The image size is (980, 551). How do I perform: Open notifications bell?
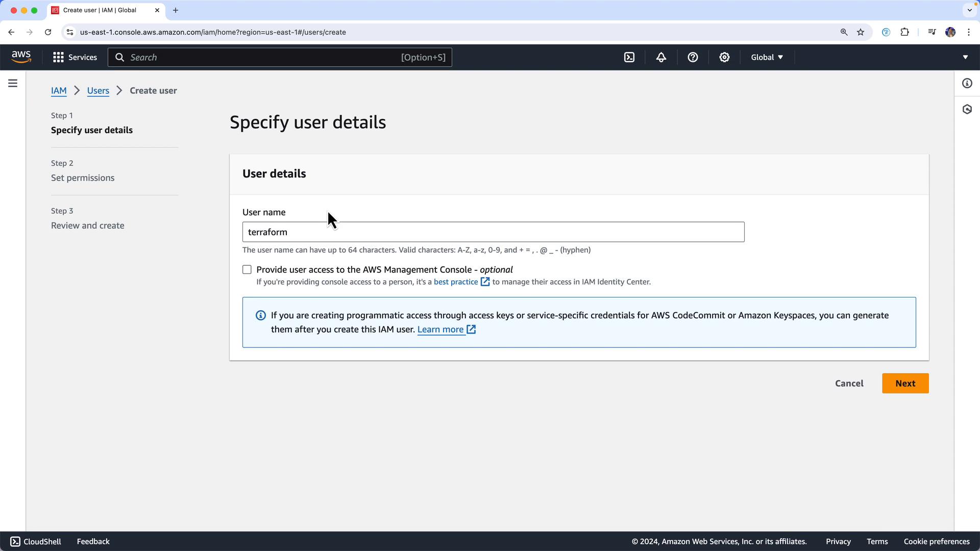661,57
